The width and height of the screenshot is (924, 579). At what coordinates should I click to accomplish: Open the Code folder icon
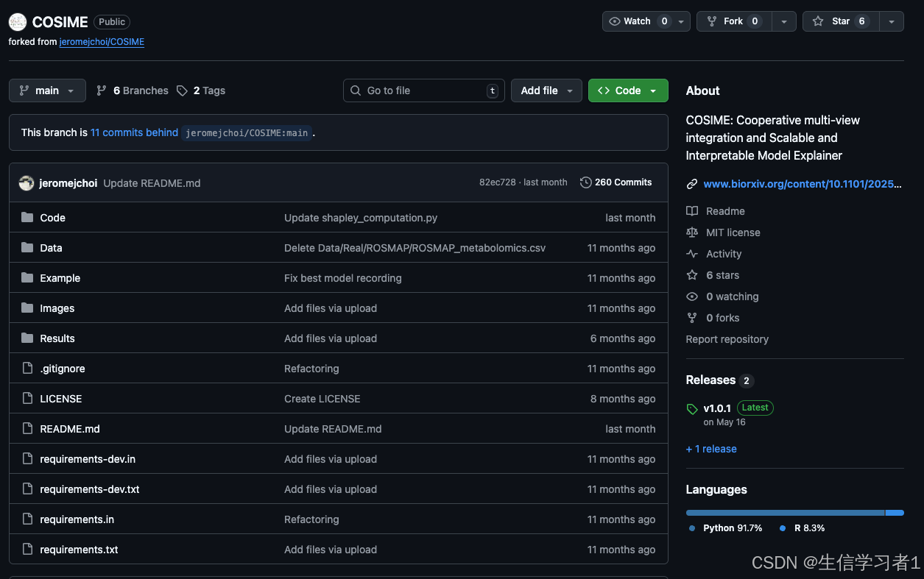point(27,218)
